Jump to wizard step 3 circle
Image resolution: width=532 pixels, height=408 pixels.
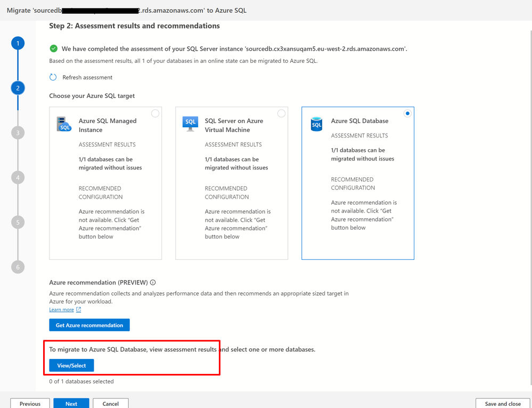click(x=18, y=133)
